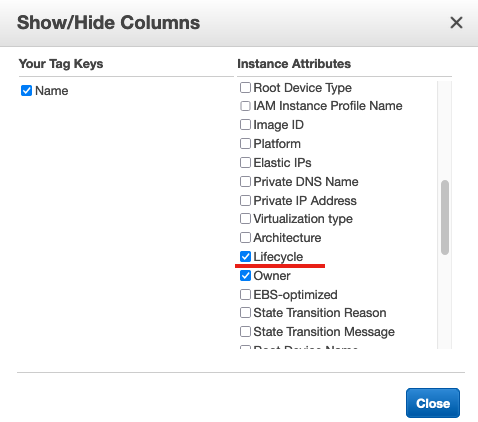
Task: Select the Virtualization type checkbox
Action: [245, 219]
